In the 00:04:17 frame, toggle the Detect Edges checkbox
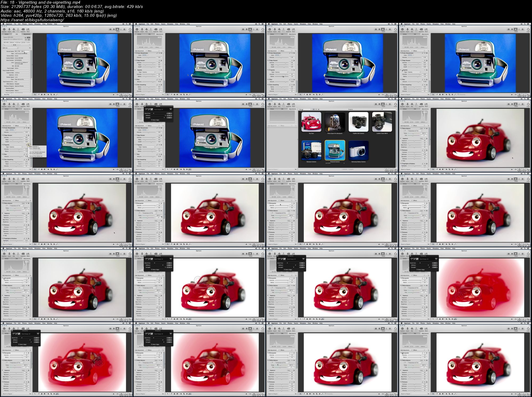 (x=152, y=269)
